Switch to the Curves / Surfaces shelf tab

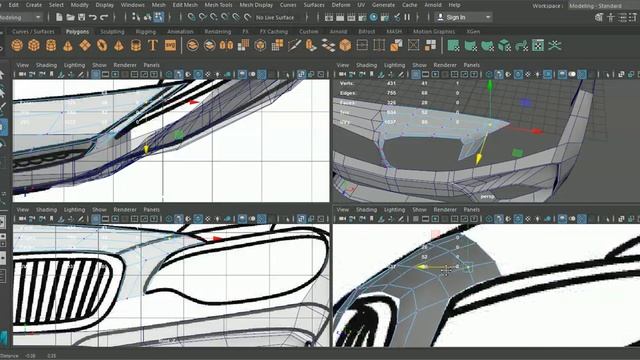click(33, 31)
